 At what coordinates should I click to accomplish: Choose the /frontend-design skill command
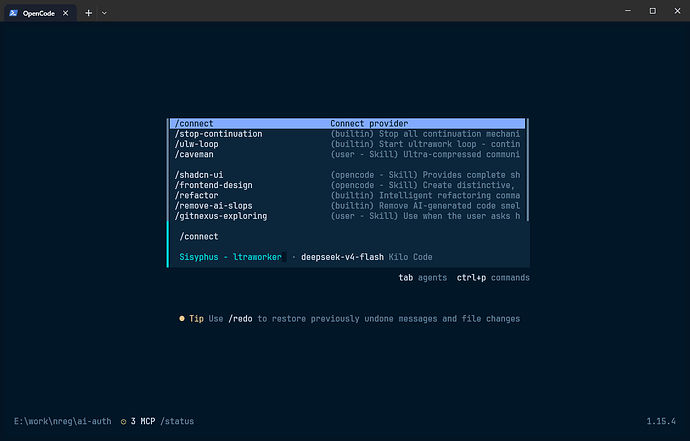[348, 185]
